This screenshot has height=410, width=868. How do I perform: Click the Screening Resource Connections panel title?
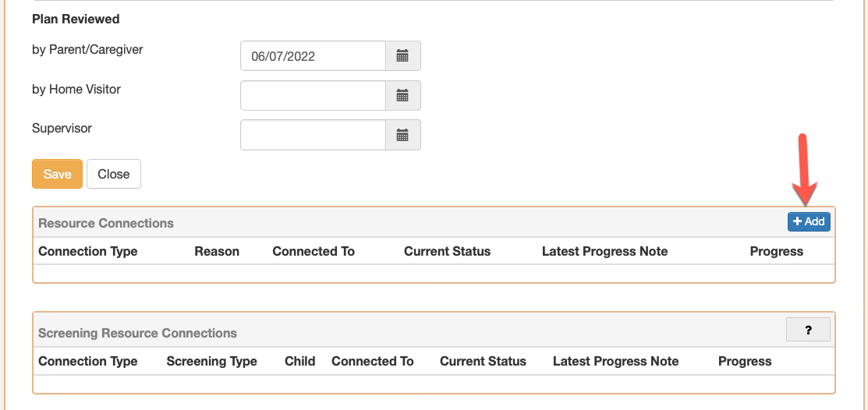pos(137,333)
